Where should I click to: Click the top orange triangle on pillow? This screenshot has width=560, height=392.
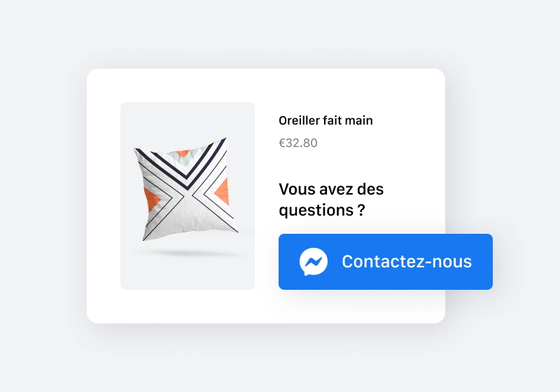[183, 154]
